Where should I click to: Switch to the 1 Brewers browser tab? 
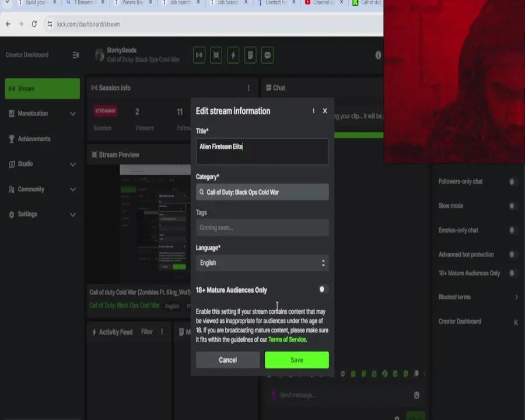pos(83,2)
